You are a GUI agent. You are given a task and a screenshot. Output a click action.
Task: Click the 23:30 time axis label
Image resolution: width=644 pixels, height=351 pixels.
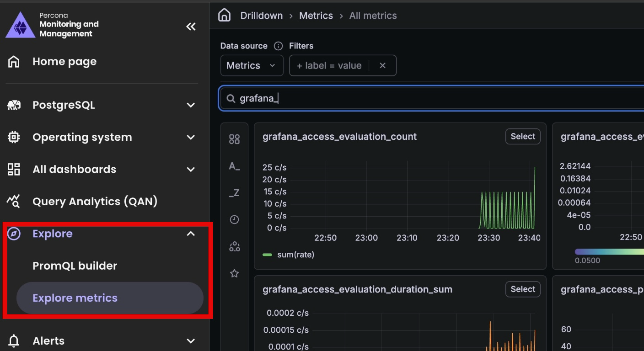pos(489,238)
